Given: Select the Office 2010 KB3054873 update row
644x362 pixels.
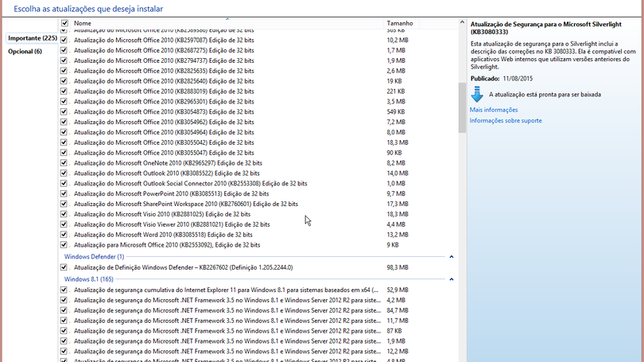Looking at the screenshot, I should pyautogui.click(x=258, y=111).
